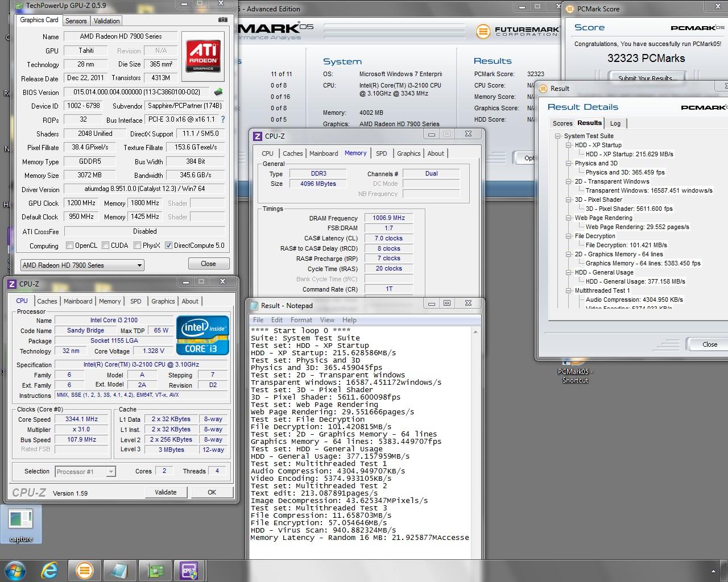The image size is (728, 582).
Task: Enable the PhysX checkbox
Action: [137, 246]
